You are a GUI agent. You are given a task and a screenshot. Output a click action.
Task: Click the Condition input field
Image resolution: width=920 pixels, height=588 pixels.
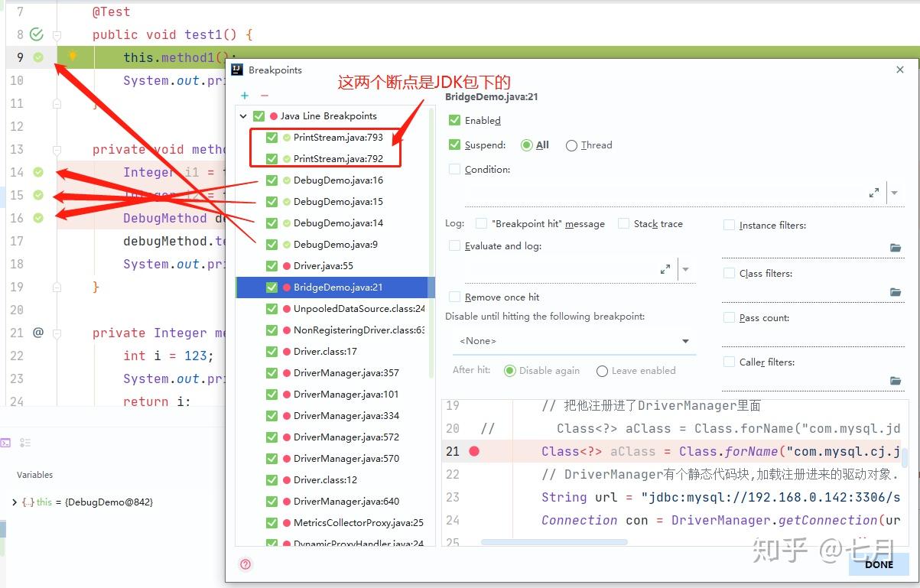pos(664,193)
